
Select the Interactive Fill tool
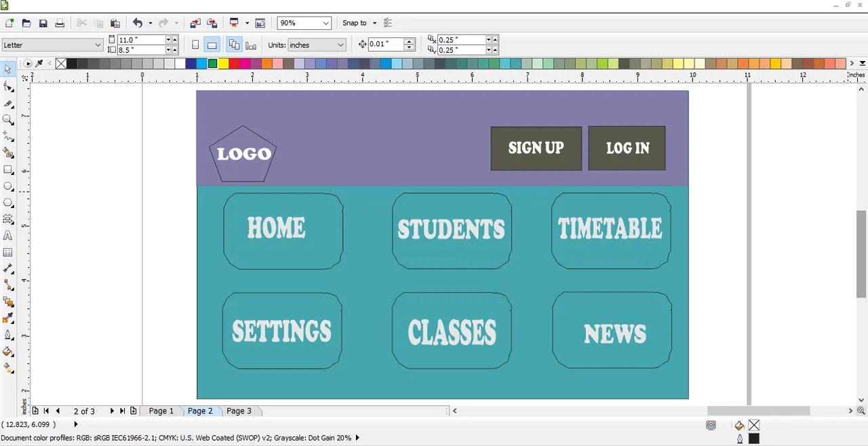pos(8,369)
